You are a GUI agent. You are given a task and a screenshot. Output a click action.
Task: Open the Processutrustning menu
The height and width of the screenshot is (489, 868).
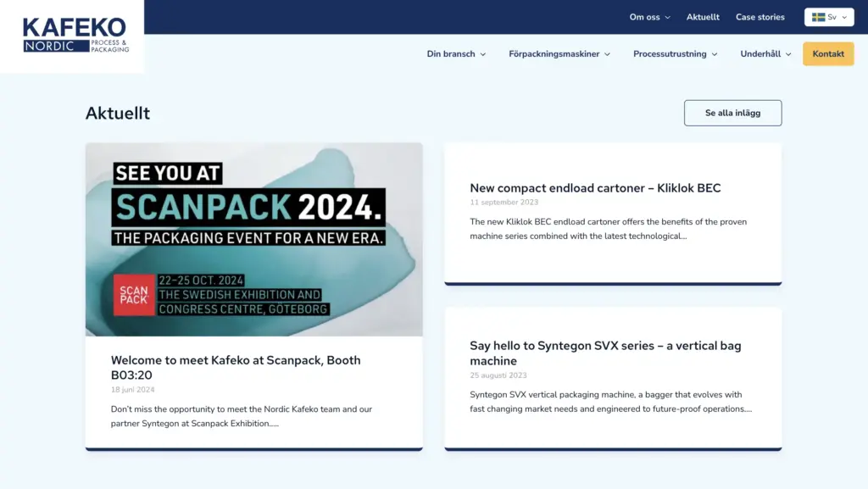(x=675, y=54)
